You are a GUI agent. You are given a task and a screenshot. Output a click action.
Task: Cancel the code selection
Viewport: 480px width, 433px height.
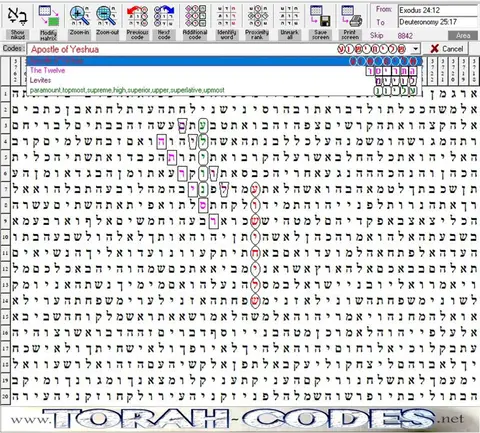click(x=447, y=49)
